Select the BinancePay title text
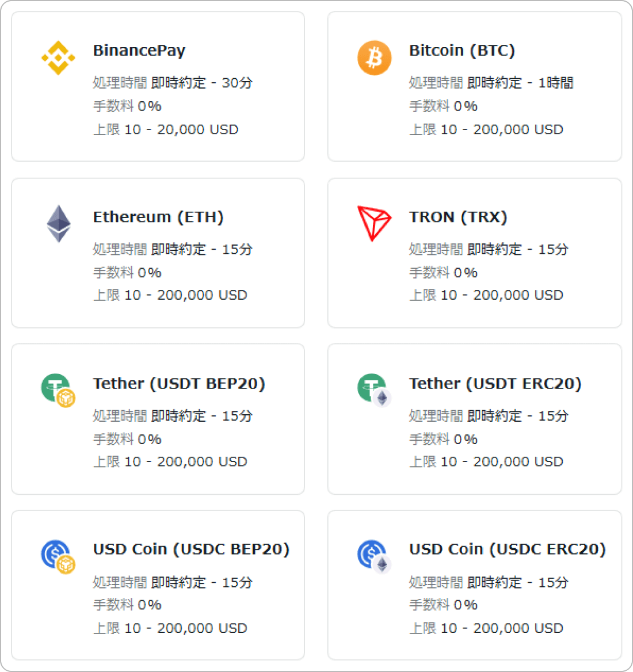Image resolution: width=633 pixels, height=672 pixels. (x=139, y=51)
